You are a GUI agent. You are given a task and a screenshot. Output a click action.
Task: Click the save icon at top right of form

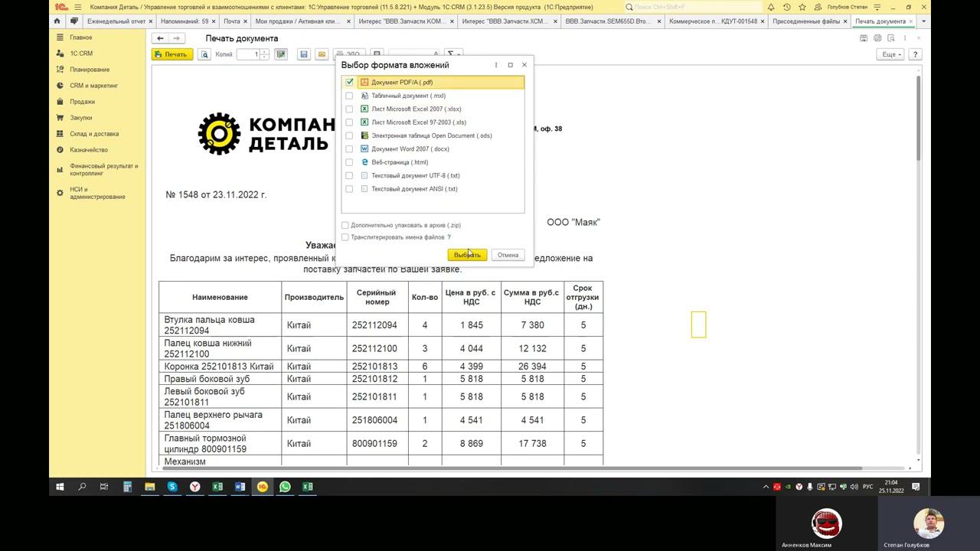point(864,38)
